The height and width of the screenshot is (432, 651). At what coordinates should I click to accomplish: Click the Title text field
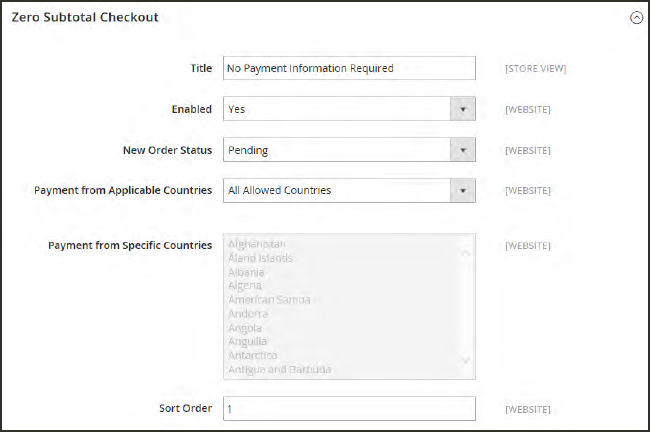[x=348, y=68]
